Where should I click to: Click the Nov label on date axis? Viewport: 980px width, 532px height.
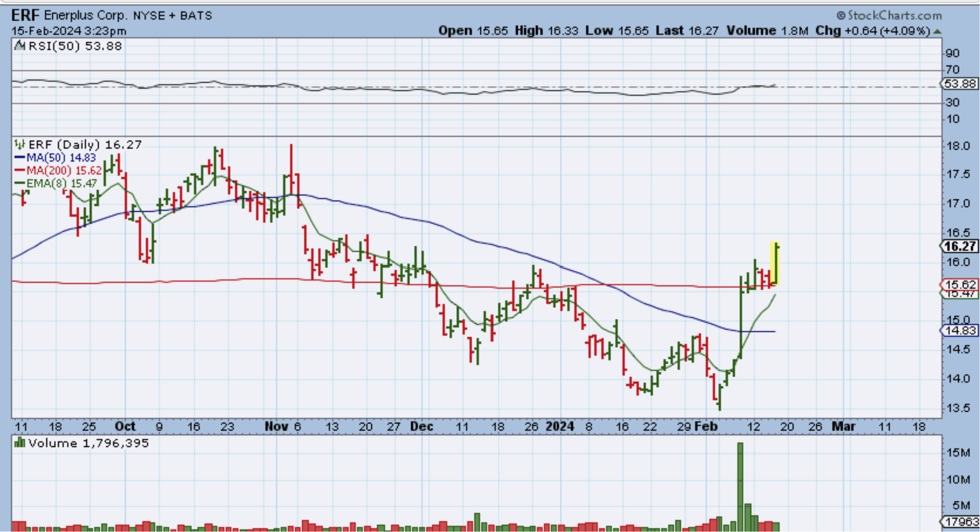coord(276,426)
